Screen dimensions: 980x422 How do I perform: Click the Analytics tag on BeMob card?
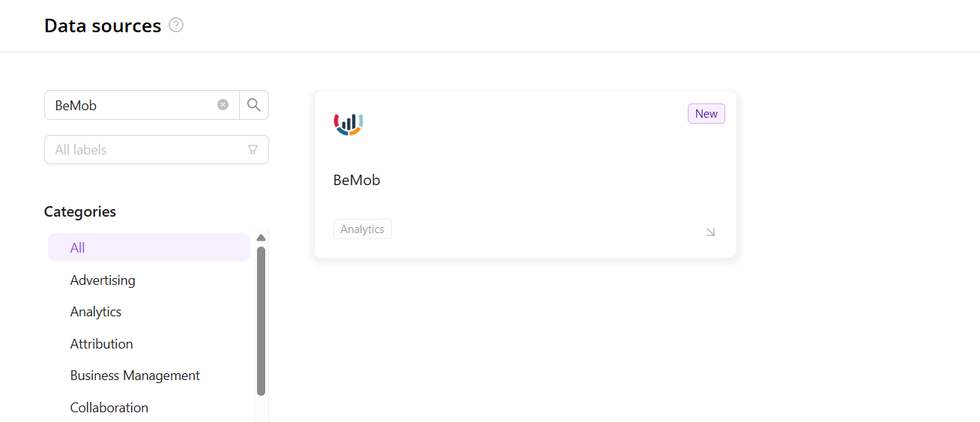362,229
